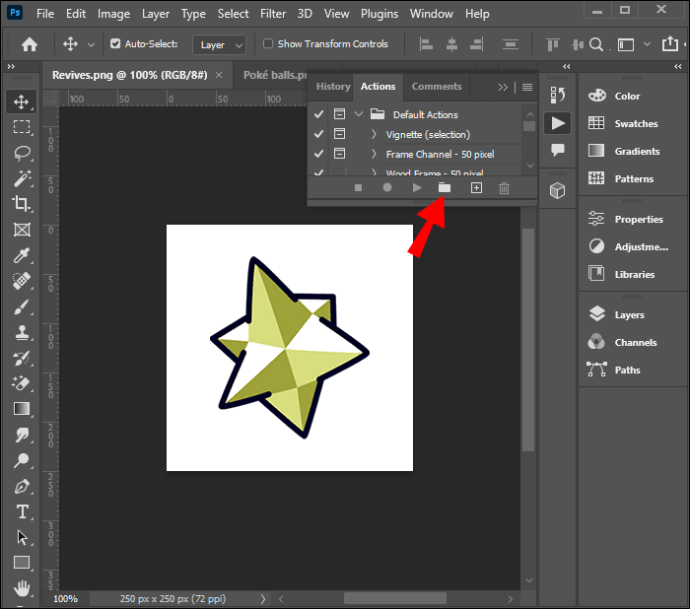Select the Gradient tool
Screen dimensions: 690x609
click(22, 409)
